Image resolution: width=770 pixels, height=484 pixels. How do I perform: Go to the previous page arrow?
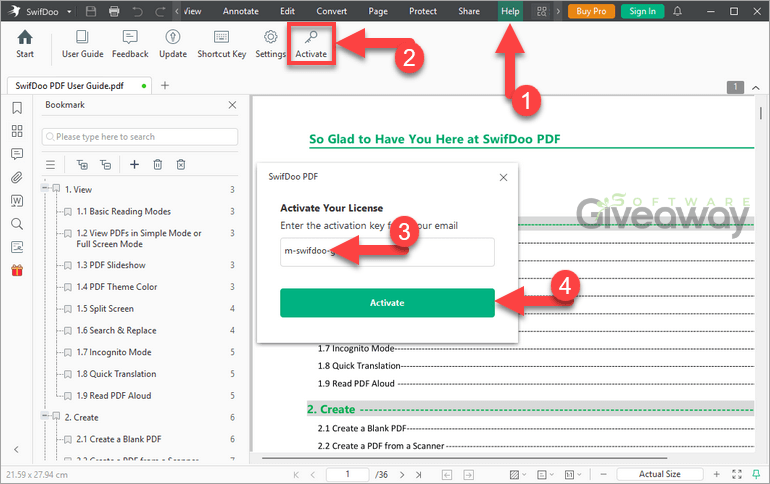313,474
